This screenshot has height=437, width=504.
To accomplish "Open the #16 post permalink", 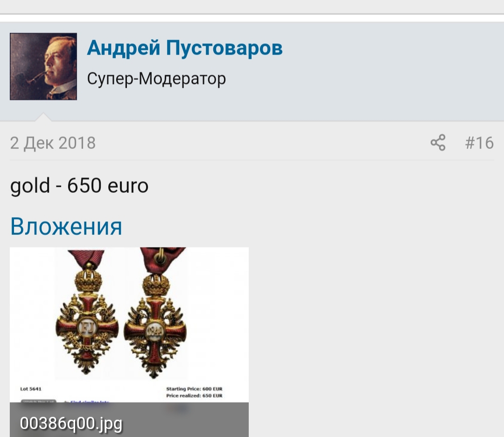I will point(479,142).
